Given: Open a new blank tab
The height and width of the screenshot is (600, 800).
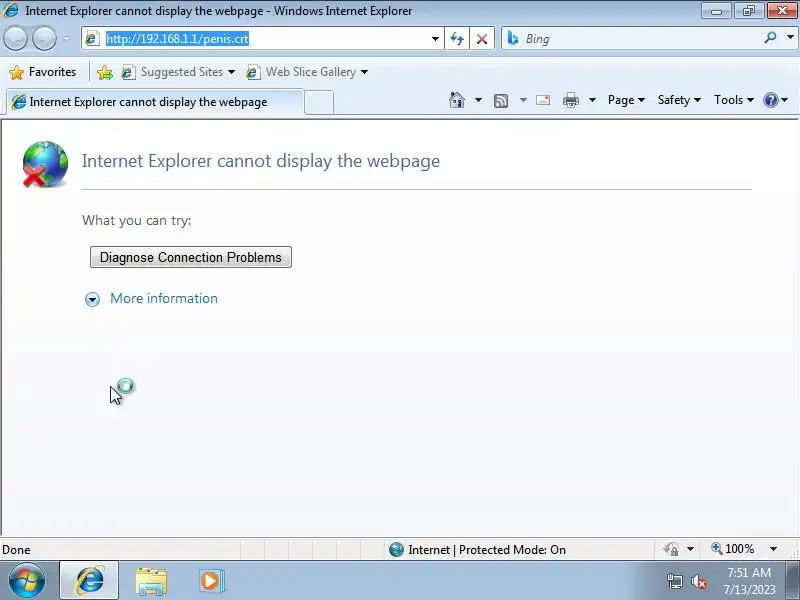Looking at the screenshot, I should point(319,102).
